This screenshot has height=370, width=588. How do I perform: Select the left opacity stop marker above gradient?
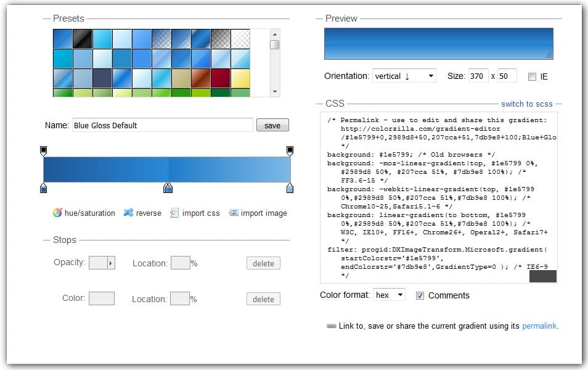pyautogui.click(x=43, y=150)
